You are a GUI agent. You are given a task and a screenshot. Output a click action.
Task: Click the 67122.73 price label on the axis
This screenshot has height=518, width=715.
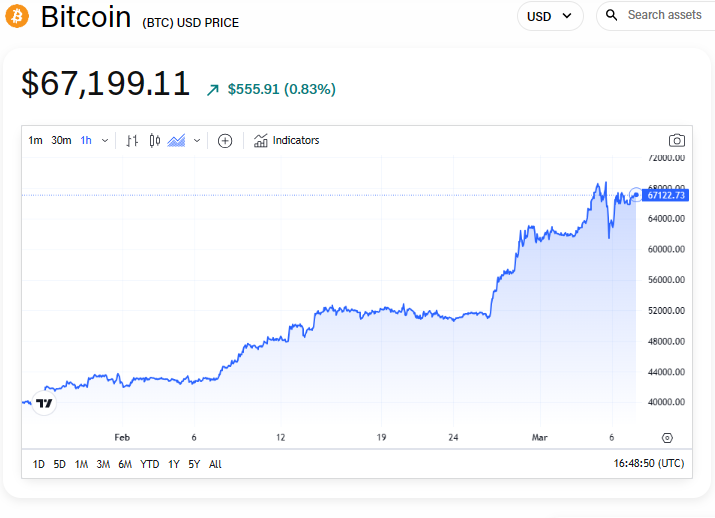point(665,195)
